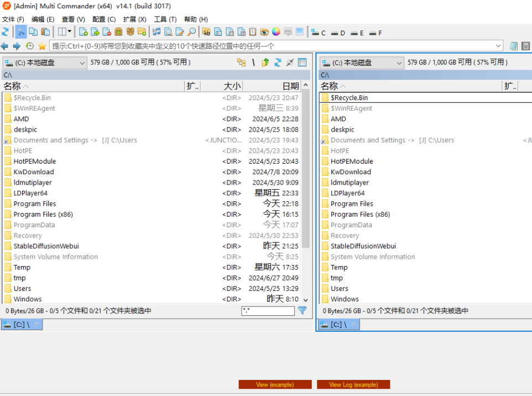Toggle left panel view mode icon

coord(302,62)
